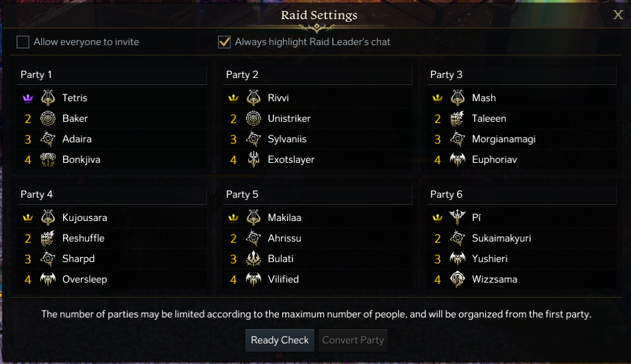
Task: Click the class icon next to Tetris
Action: pyautogui.click(x=48, y=98)
